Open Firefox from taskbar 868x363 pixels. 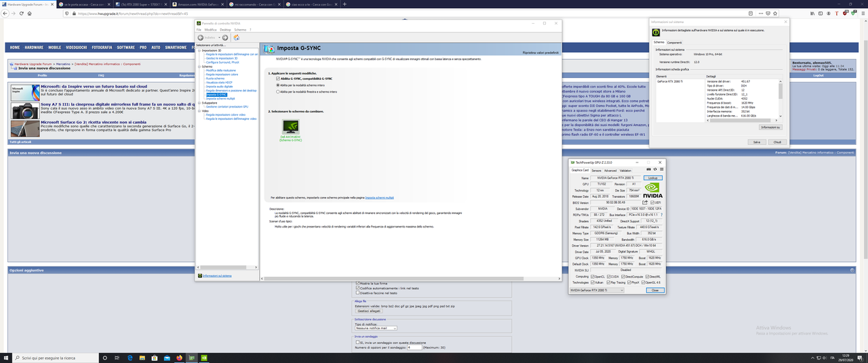(x=180, y=357)
